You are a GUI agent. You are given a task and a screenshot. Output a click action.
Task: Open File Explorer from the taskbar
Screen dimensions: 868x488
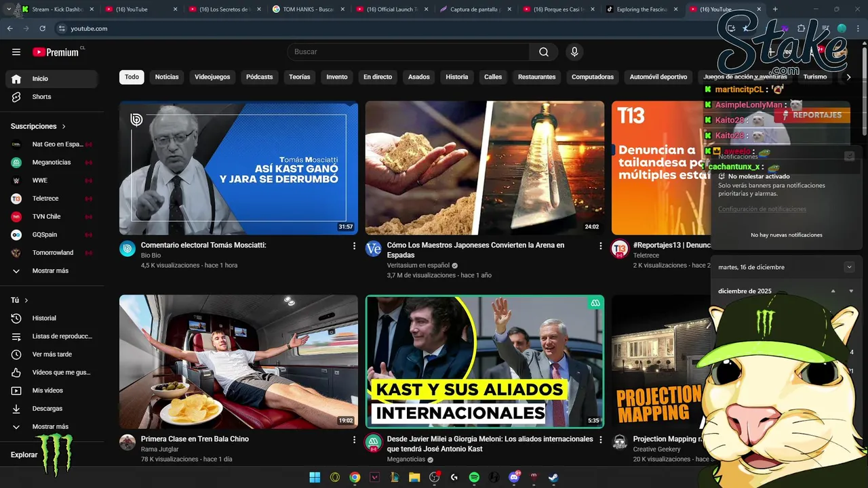pyautogui.click(x=414, y=477)
